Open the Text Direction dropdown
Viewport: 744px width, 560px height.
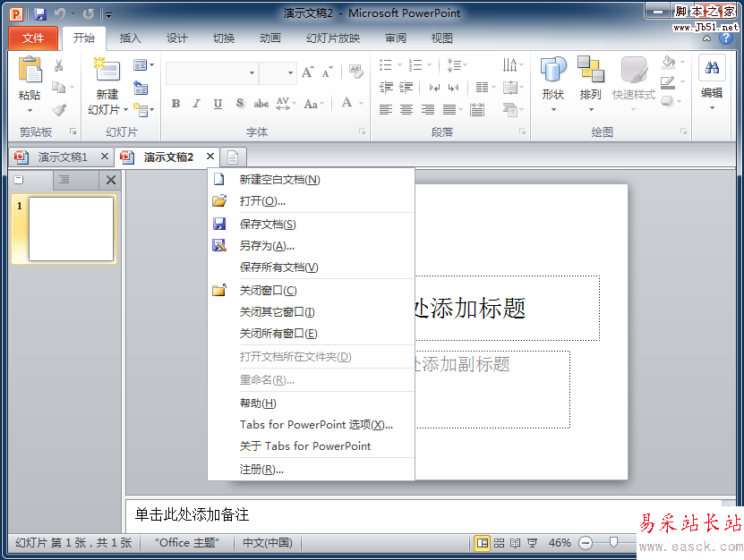[513, 65]
